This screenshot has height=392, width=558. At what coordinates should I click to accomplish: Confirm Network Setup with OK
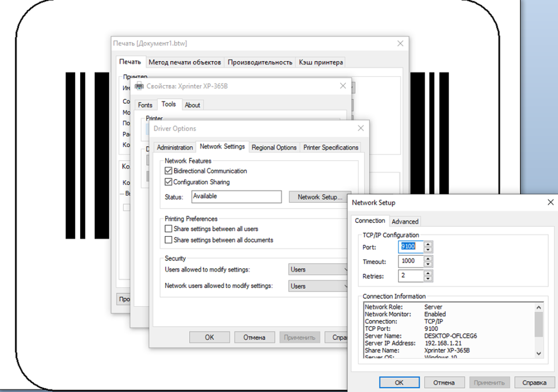[x=399, y=382]
